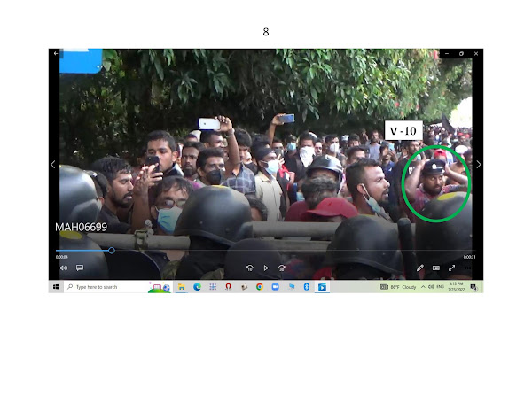Open the search highlights illustration in search box

160,287
